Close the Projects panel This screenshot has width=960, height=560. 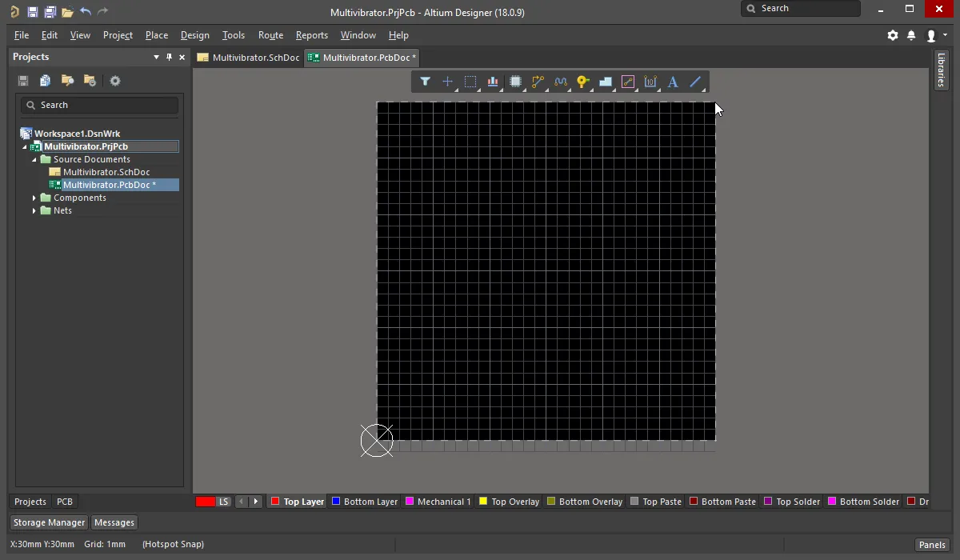[x=182, y=57]
